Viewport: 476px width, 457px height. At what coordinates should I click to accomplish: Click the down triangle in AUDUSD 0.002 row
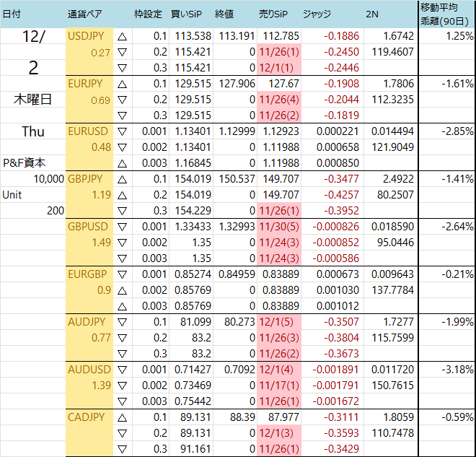pyautogui.click(x=122, y=386)
